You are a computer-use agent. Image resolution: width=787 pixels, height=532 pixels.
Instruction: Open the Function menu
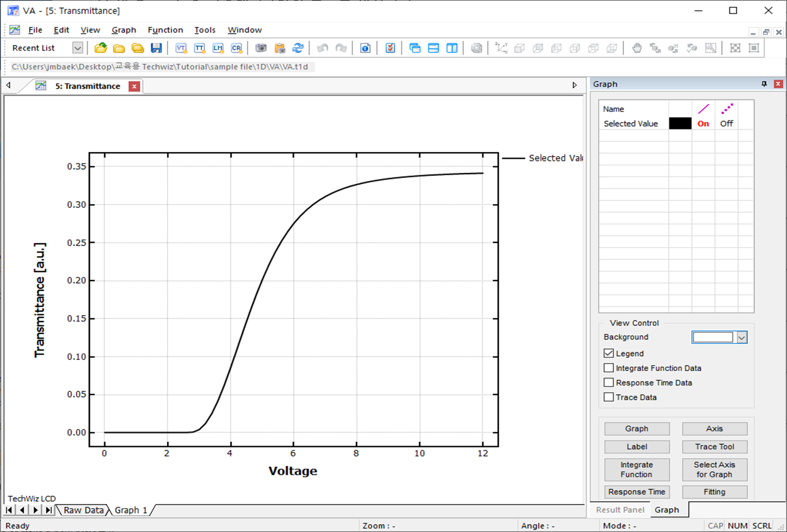tap(165, 30)
